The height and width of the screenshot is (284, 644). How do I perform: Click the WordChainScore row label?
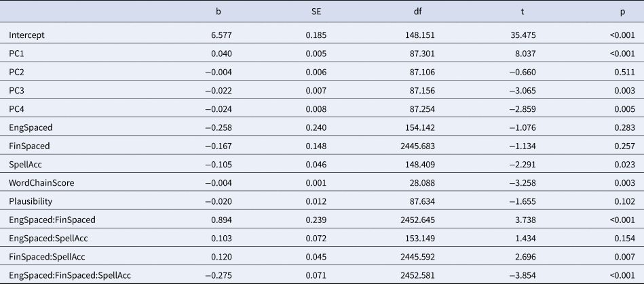(x=41, y=183)
